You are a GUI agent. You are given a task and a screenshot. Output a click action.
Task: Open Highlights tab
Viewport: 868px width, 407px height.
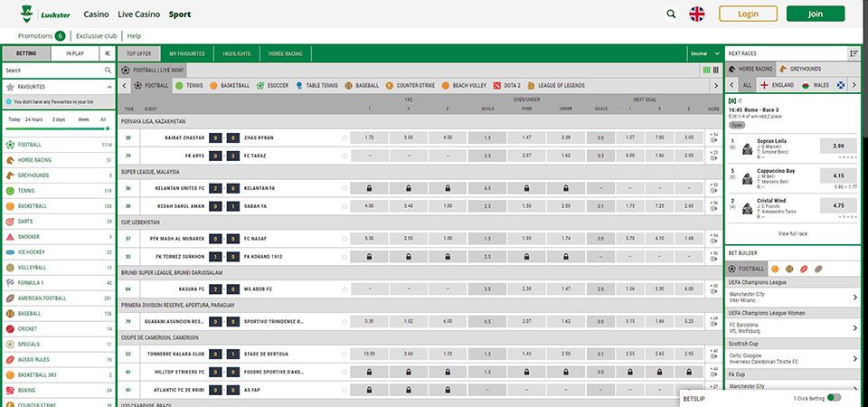[x=236, y=53]
